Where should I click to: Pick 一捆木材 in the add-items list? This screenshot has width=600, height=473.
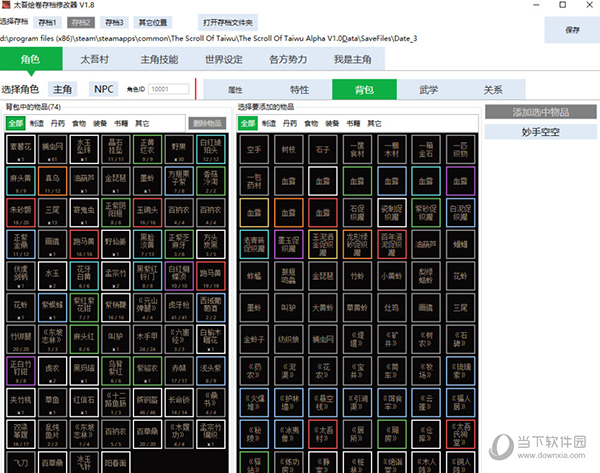pyautogui.click(x=391, y=149)
